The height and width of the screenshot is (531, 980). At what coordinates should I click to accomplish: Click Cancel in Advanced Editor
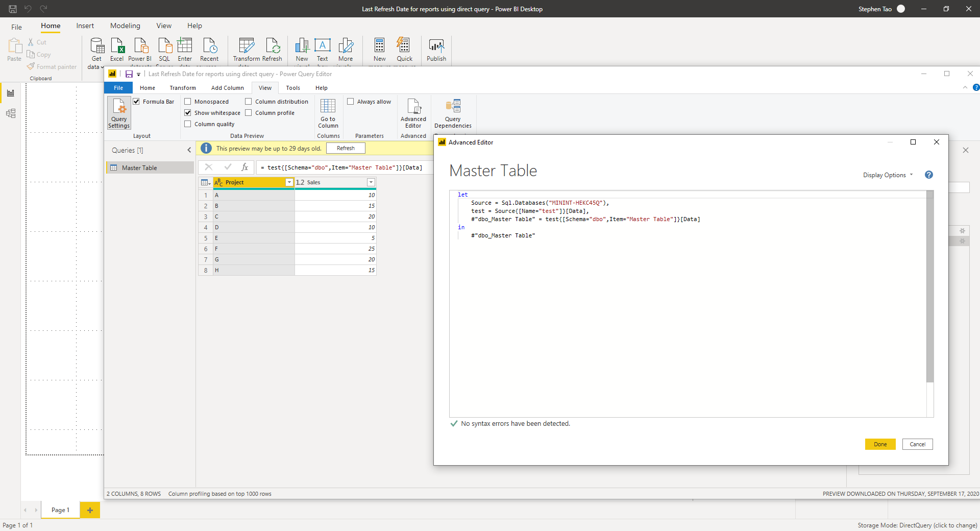pyautogui.click(x=917, y=444)
